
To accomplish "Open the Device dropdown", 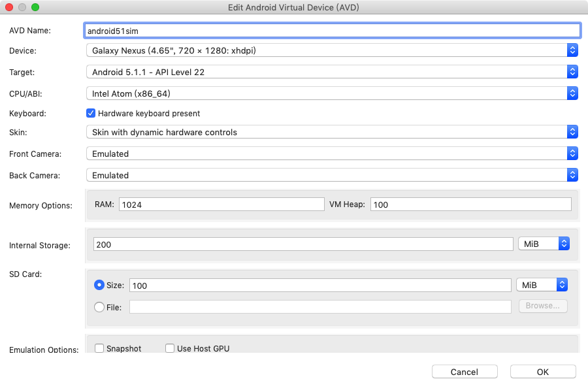I will pos(332,50).
